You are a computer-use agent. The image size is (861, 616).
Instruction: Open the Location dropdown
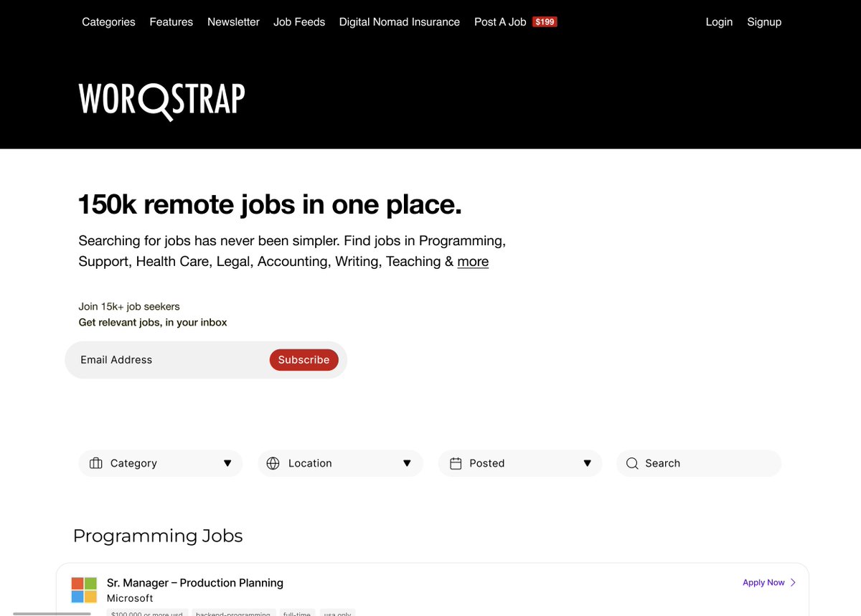pos(340,463)
